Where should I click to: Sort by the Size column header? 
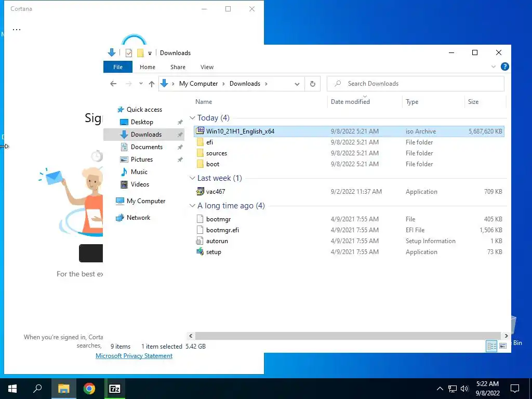[x=473, y=102]
